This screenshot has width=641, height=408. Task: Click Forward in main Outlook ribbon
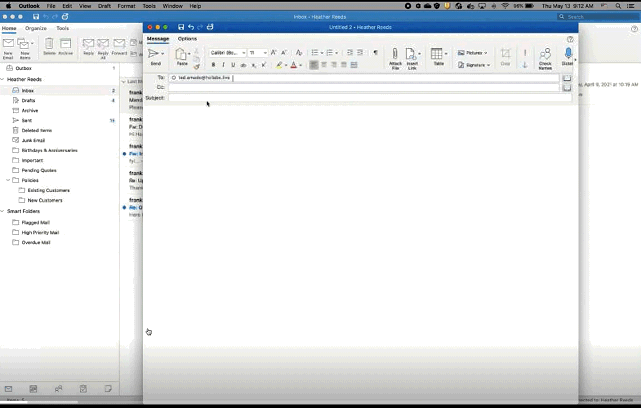[x=119, y=47]
